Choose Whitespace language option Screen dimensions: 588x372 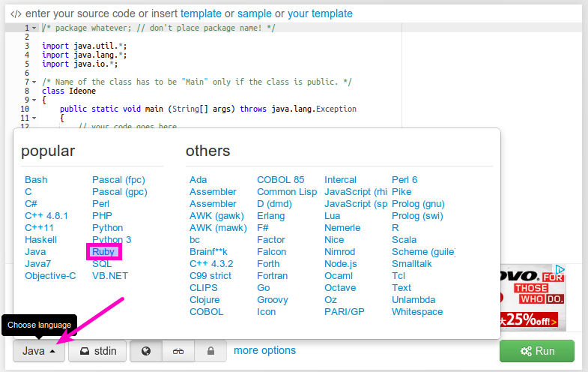click(x=416, y=312)
